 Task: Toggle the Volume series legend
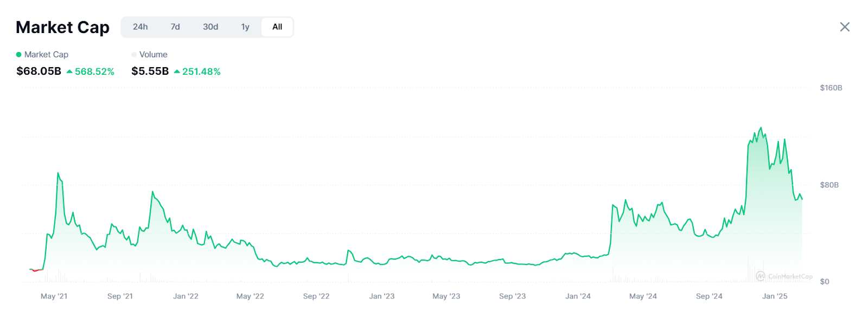[x=149, y=55]
